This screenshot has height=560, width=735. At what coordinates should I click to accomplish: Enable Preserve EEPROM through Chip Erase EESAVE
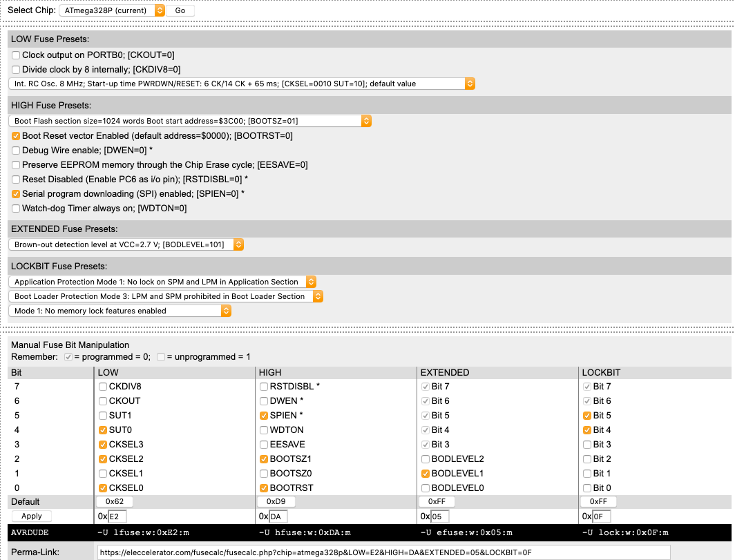tap(15, 165)
